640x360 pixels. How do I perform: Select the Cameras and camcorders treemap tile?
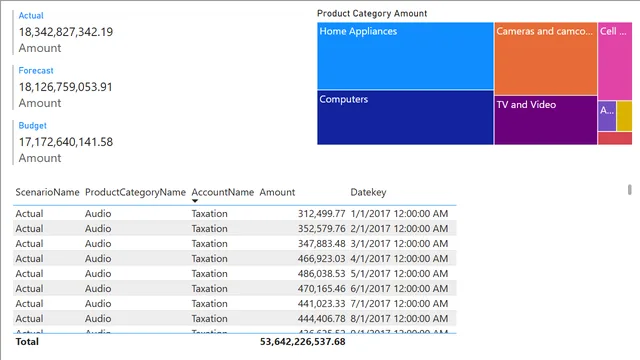[x=546, y=58]
